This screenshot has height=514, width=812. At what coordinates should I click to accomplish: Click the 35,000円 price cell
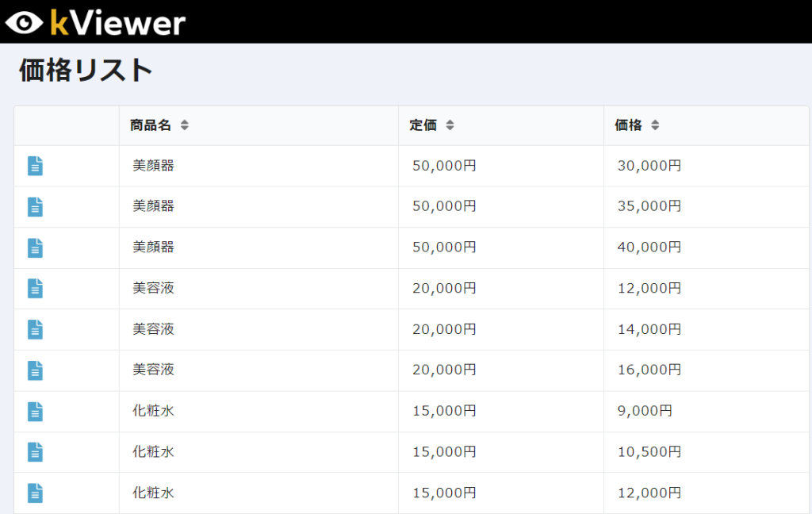[649, 206]
